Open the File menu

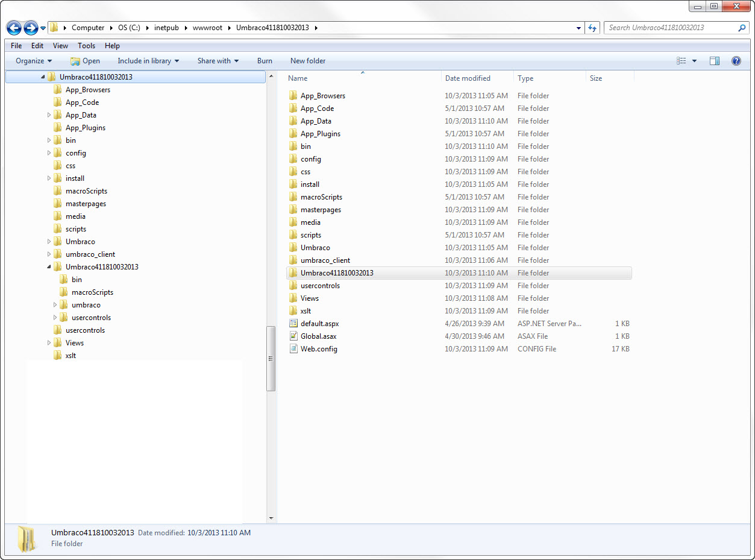[16, 46]
